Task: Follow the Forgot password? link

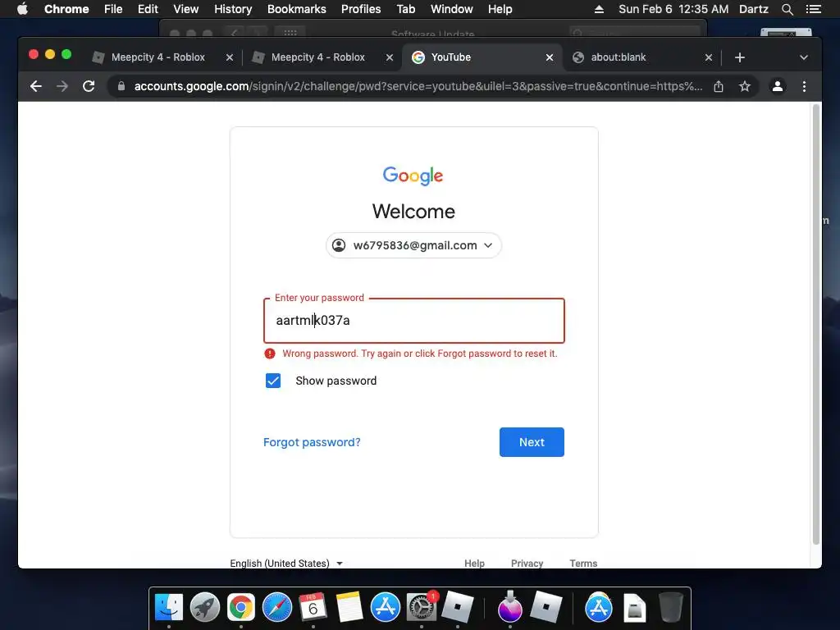Action: (312, 442)
